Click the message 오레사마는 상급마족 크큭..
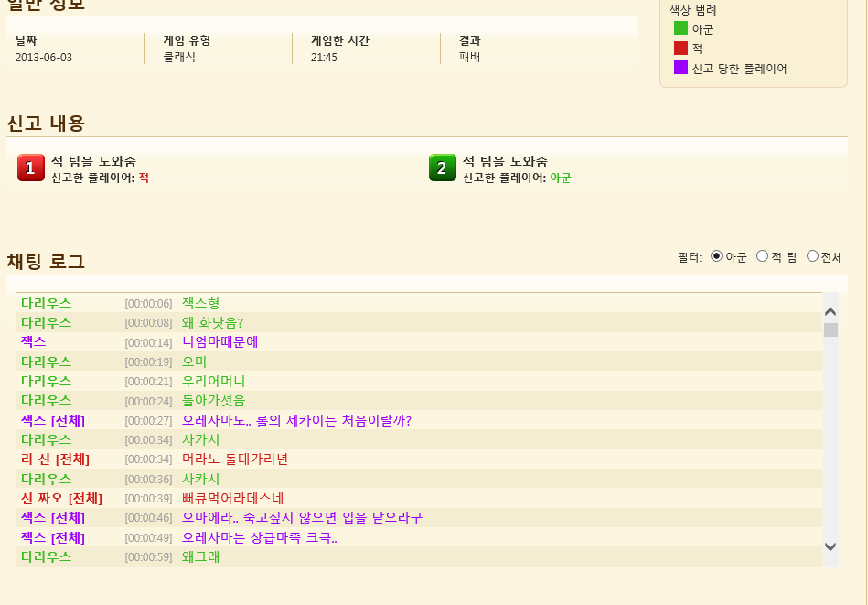 tap(260, 537)
